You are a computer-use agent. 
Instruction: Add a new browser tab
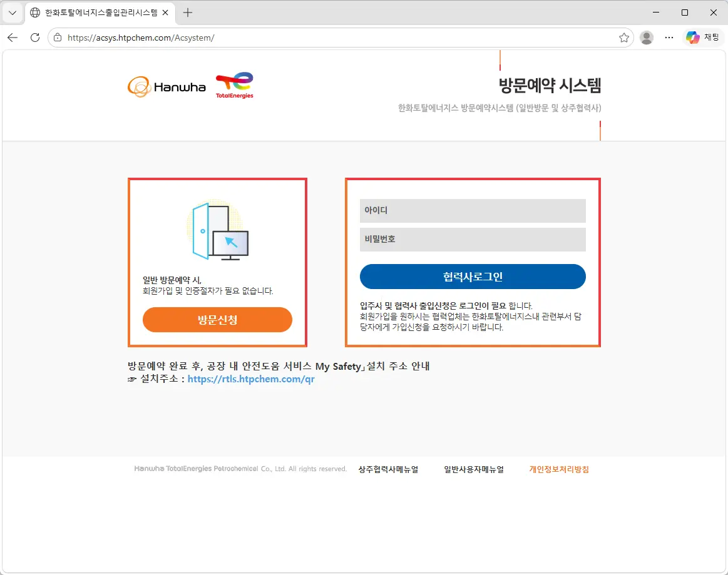click(x=188, y=13)
